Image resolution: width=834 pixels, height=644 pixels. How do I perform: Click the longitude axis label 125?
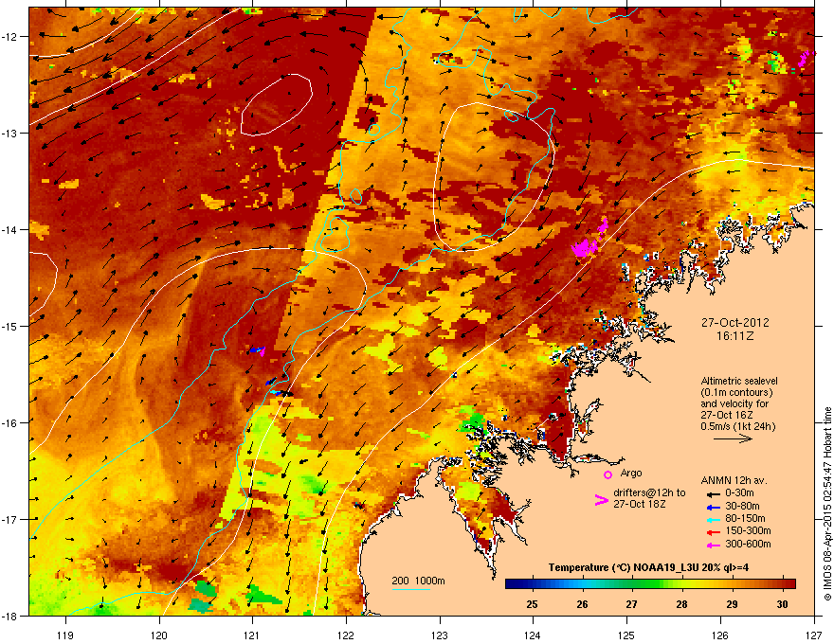coord(626,635)
